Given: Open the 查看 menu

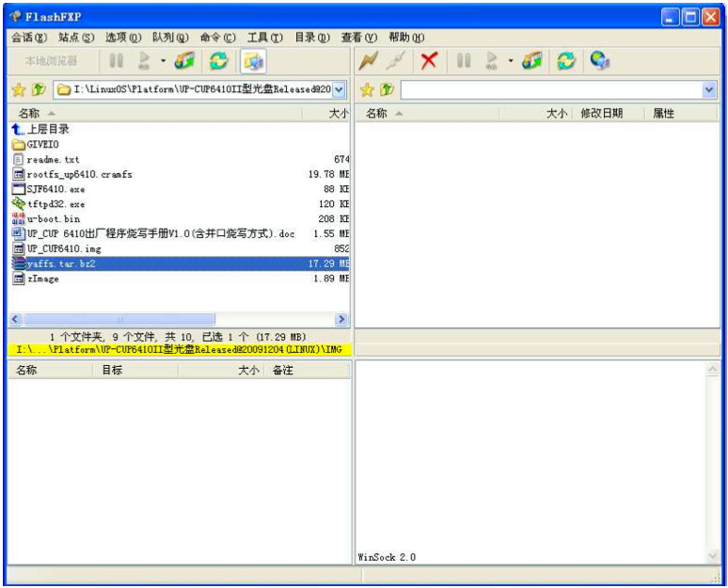Looking at the screenshot, I should pyautogui.click(x=359, y=38).
